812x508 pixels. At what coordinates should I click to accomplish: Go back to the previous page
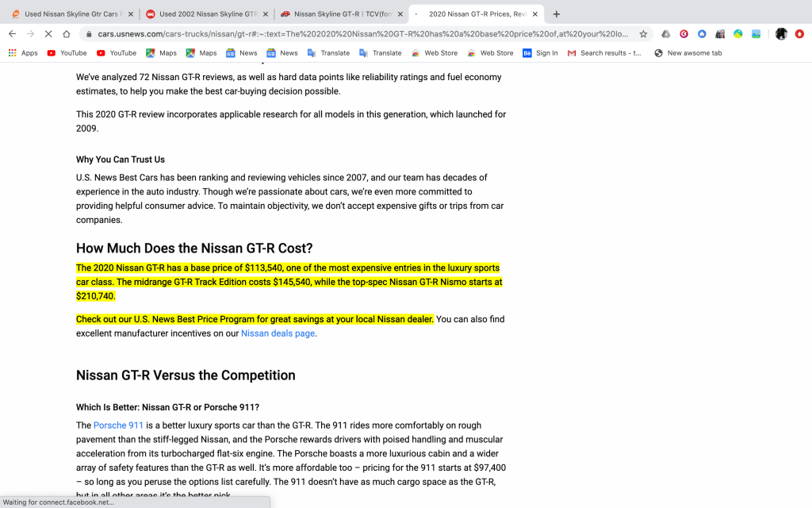12,34
